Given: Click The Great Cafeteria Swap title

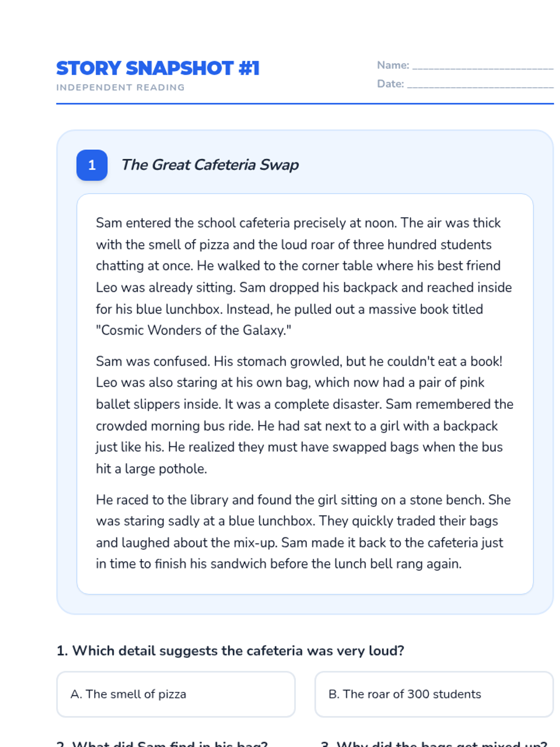Looking at the screenshot, I should point(210,165).
